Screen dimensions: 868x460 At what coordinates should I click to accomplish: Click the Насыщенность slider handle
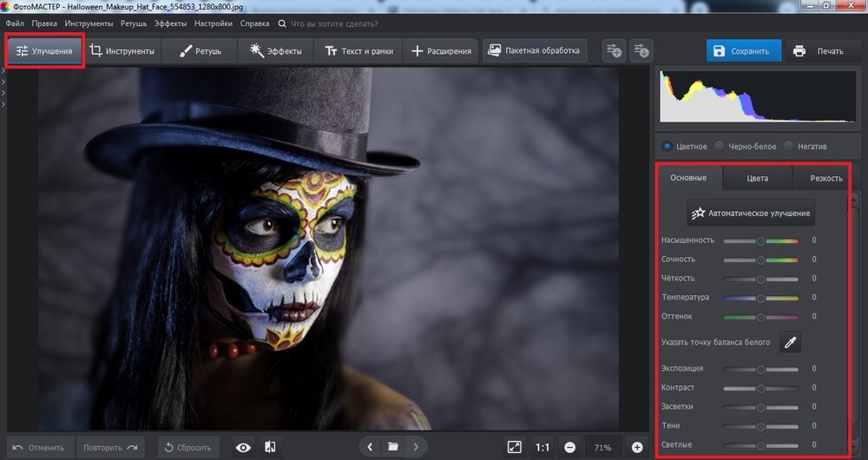pos(760,240)
